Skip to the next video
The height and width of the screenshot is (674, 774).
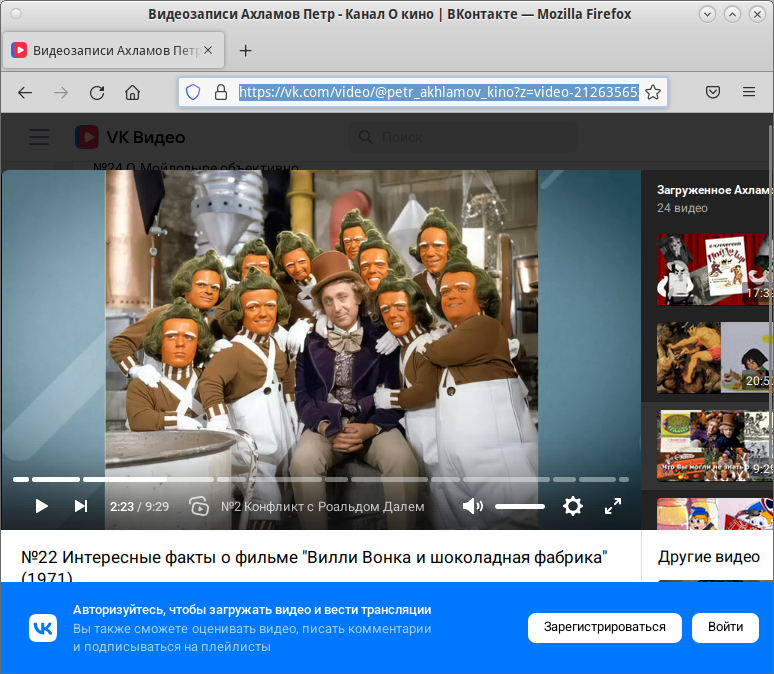point(81,506)
